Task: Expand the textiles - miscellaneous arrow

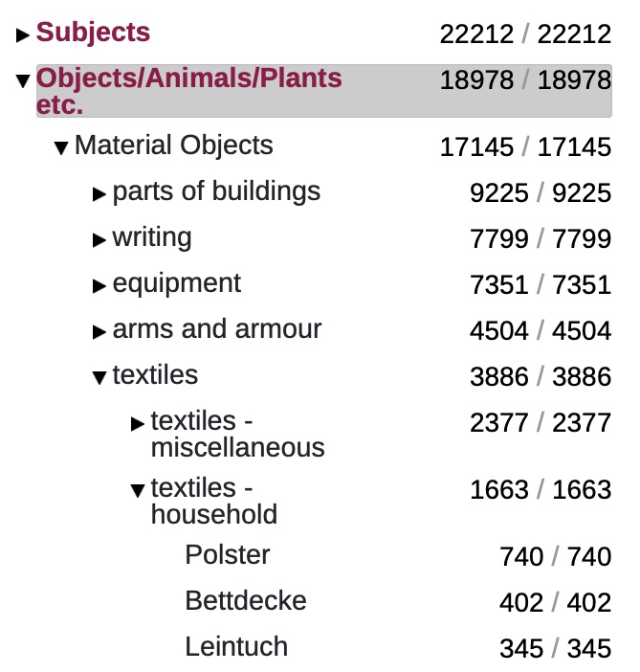Action: [138, 424]
